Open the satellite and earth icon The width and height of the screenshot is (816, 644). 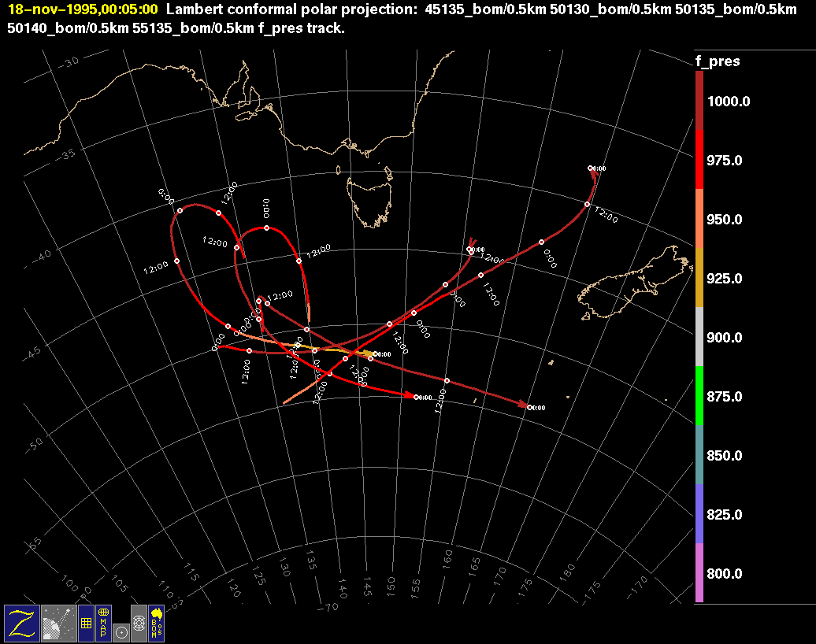57,623
